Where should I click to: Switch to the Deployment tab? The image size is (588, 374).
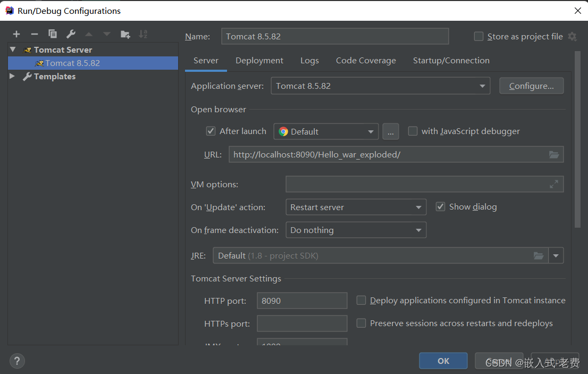click(x=259, y=60)
